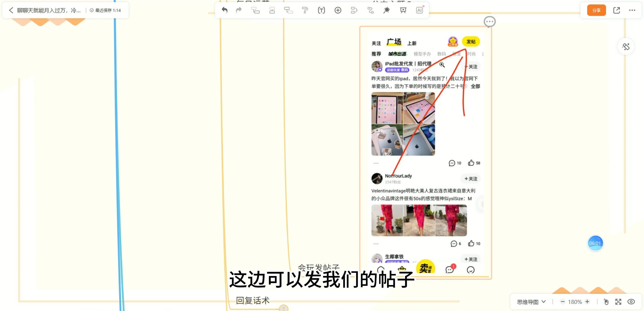
Task: Click the format painter roller icon
Action: 305,10
